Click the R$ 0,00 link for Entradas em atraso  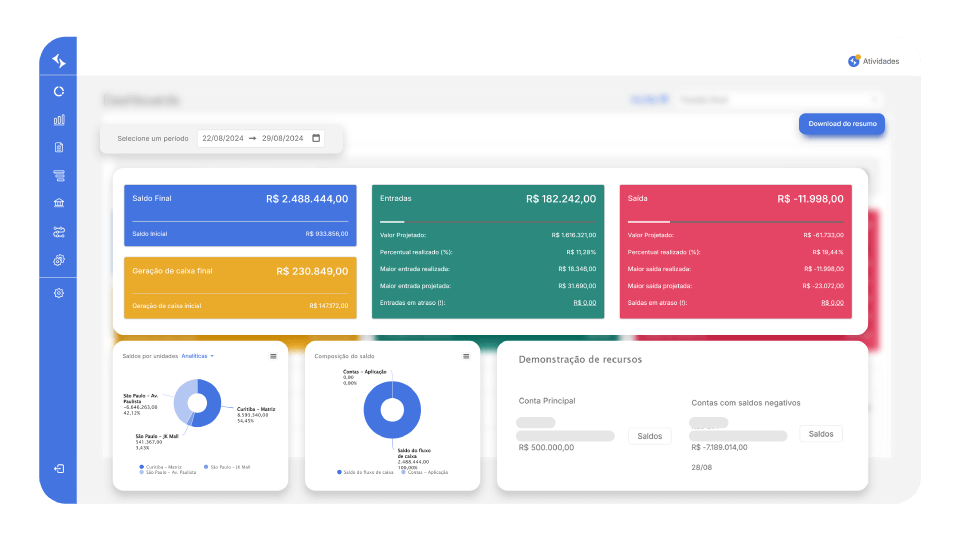pyautogui.click(x=585, y=303)
